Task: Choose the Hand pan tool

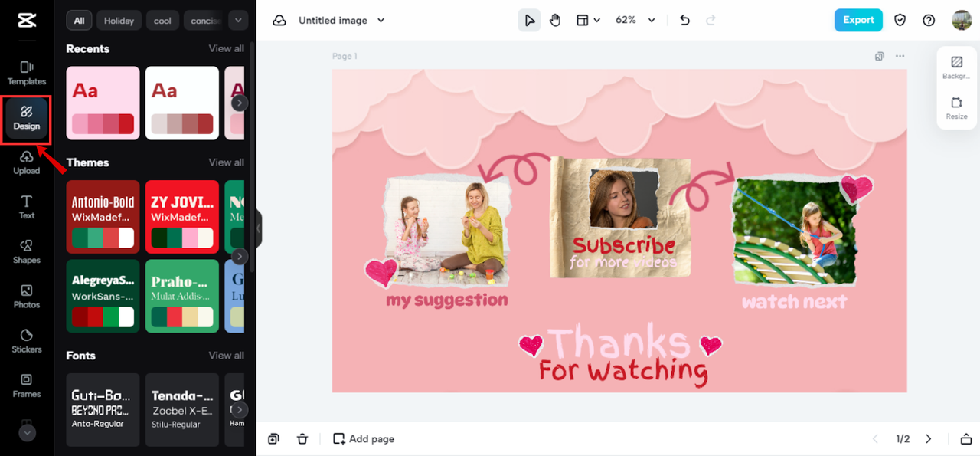Action: coord(555,21)
